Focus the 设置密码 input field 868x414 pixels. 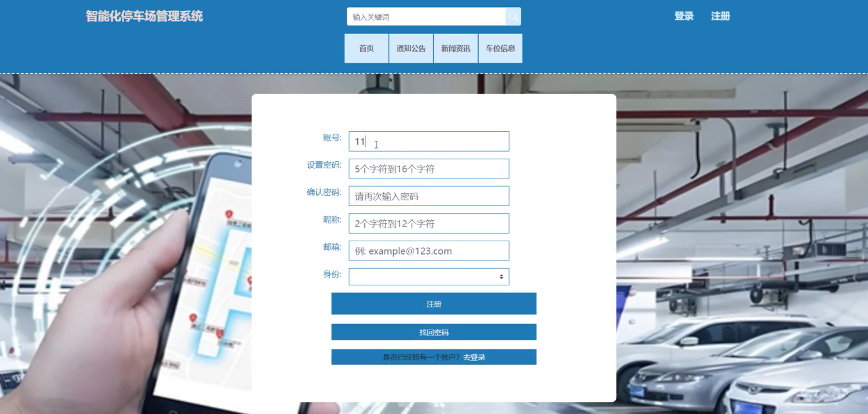tap(429, 169)
